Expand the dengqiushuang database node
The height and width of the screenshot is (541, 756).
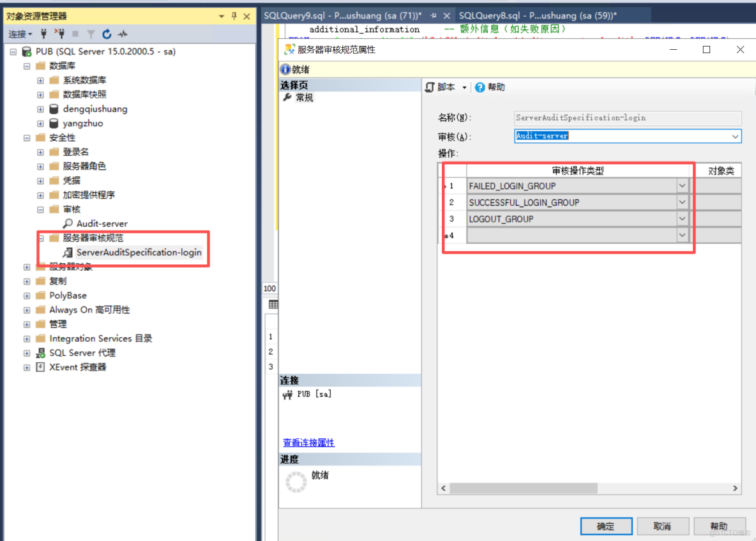pyautogui.click(x=40, y=109)
